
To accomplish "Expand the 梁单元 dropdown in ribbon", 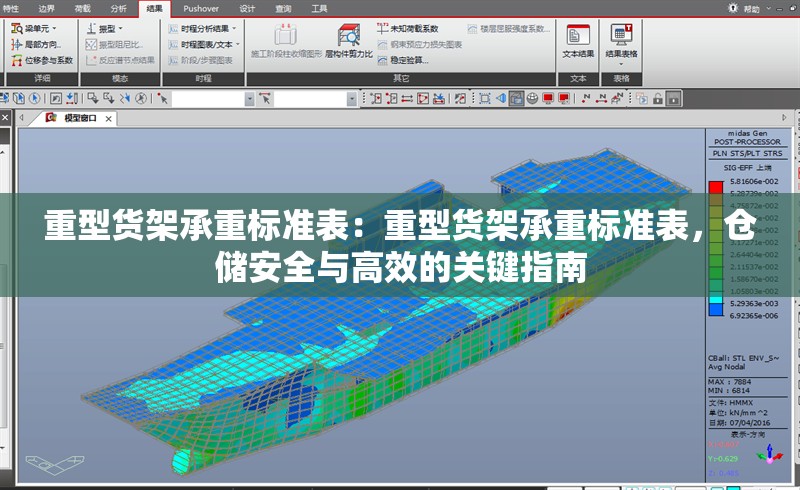I will [x=40, y=29].
